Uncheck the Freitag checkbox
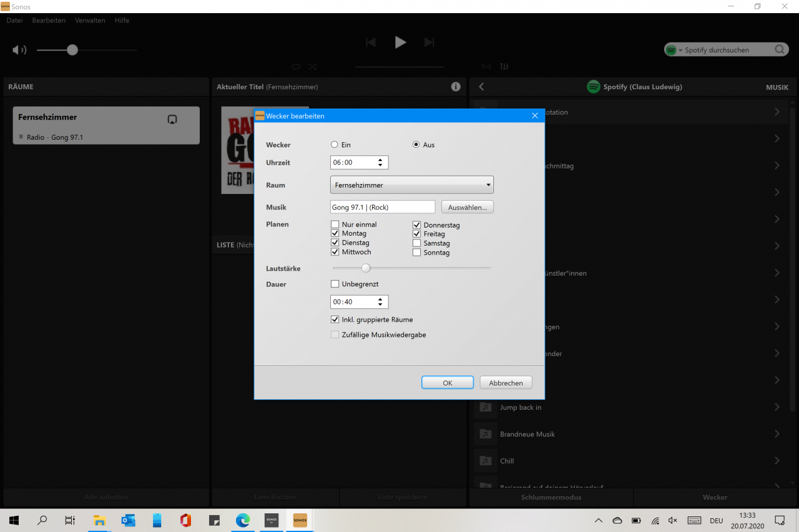The image size is (799, 532). (x=417, y=234)
